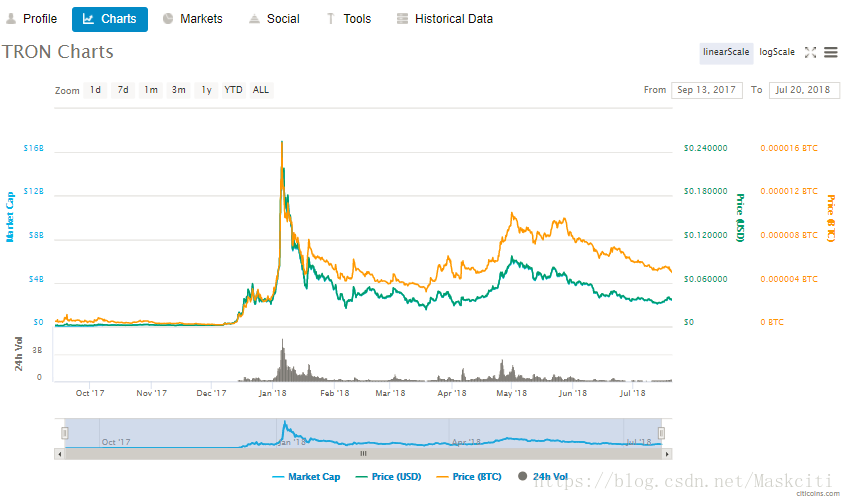Go to the Tools tab

[349, 19]
